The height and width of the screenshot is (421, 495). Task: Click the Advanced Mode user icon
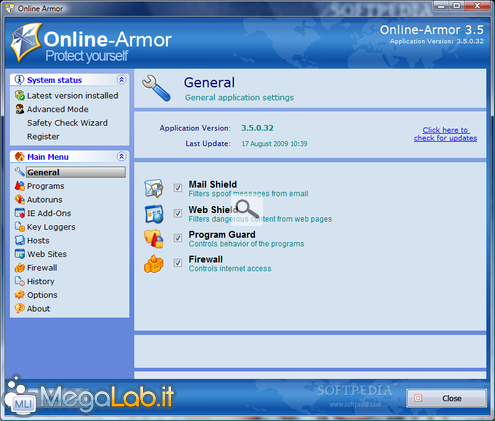(20, 109)
